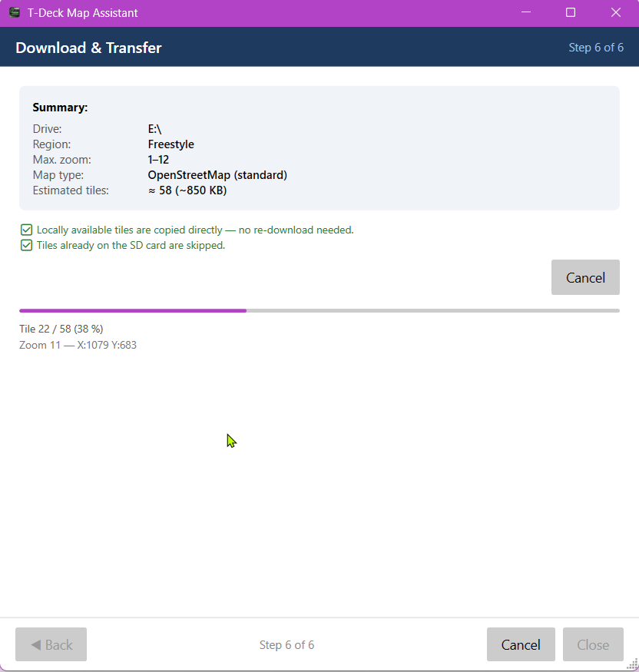Screen dimensions: 639x672
Task: Click the bottom Cancel button next to Close
Action: click(x=521, y=644)
